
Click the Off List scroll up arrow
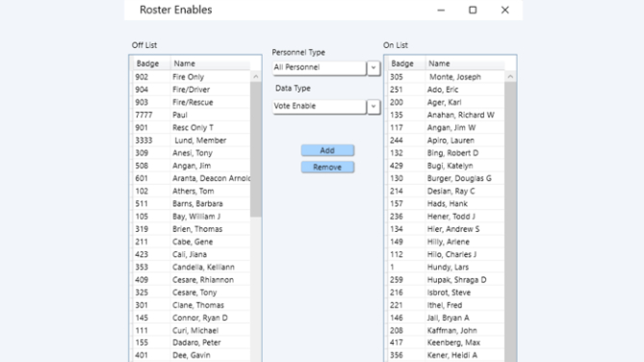(255, 77)
